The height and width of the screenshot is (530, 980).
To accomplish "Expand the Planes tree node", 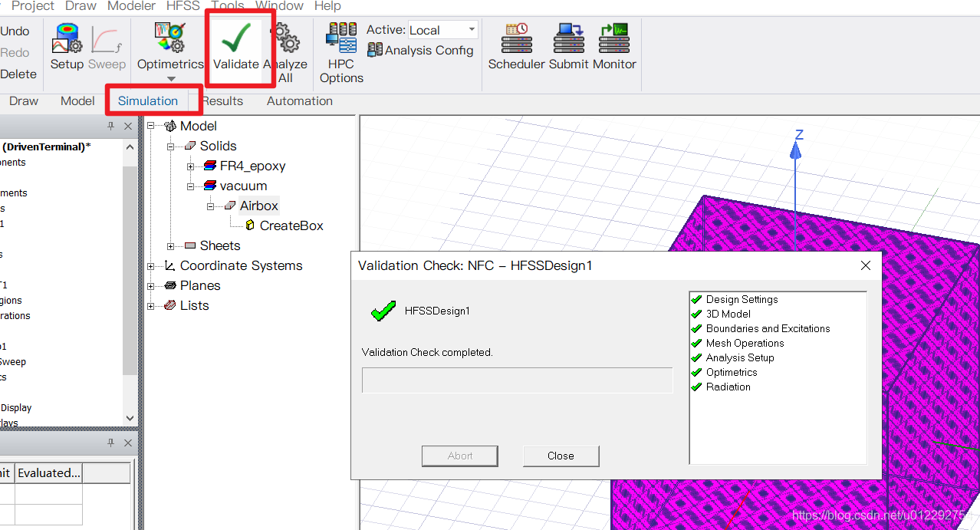I will click(x=151, y=285).
